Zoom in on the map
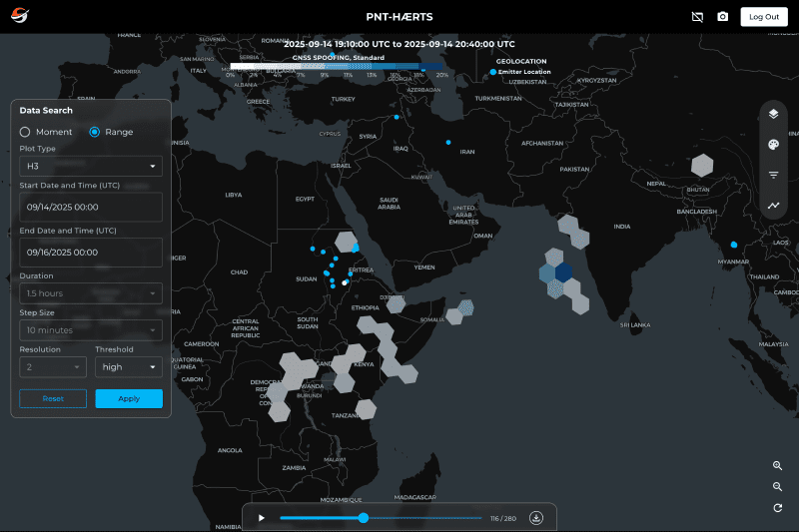This screenshot has height=532, width=799. 777,466
